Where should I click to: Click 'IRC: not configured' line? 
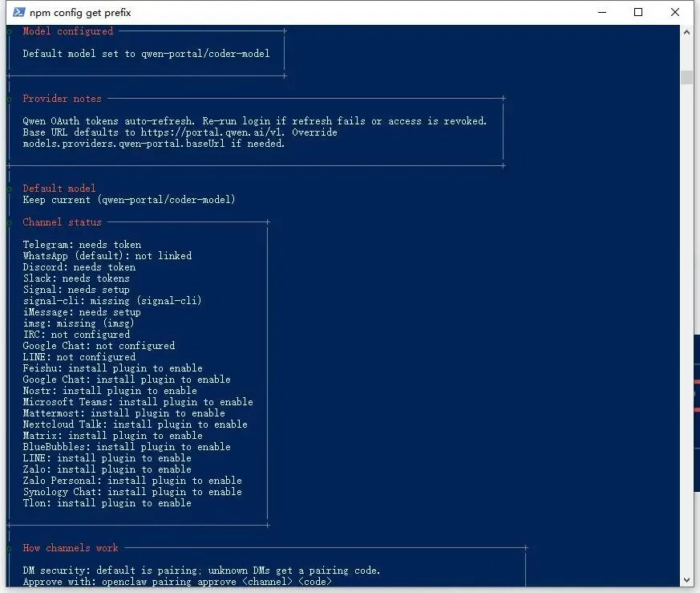point(76,335)
